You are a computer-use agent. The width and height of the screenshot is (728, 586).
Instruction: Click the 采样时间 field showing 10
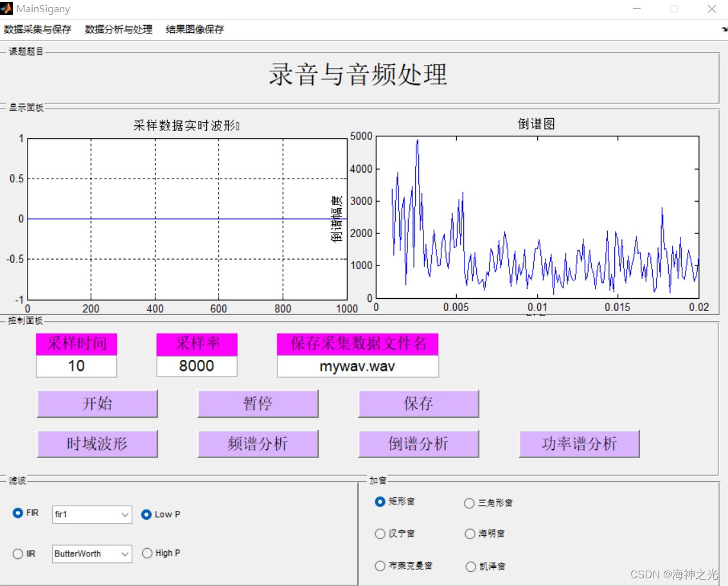point(76,366)
